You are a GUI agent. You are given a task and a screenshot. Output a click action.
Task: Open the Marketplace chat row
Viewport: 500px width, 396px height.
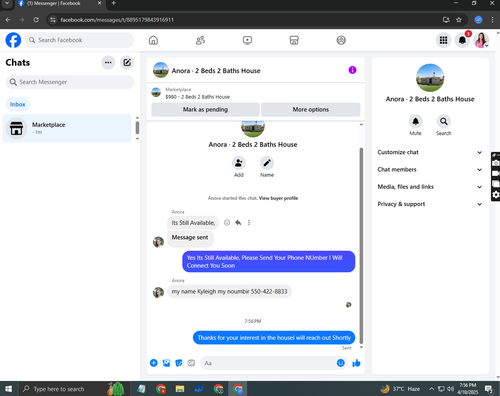(67, 128)
